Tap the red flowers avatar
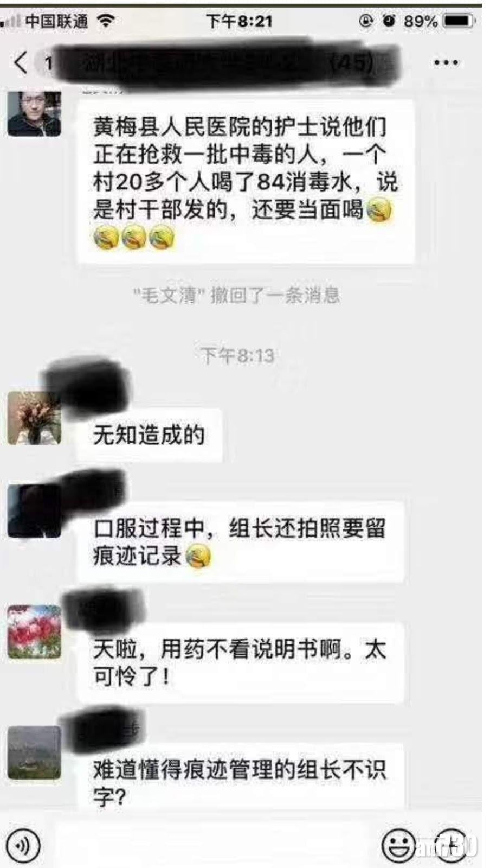Viewport: 490px width, 868px height. point(34,632)
